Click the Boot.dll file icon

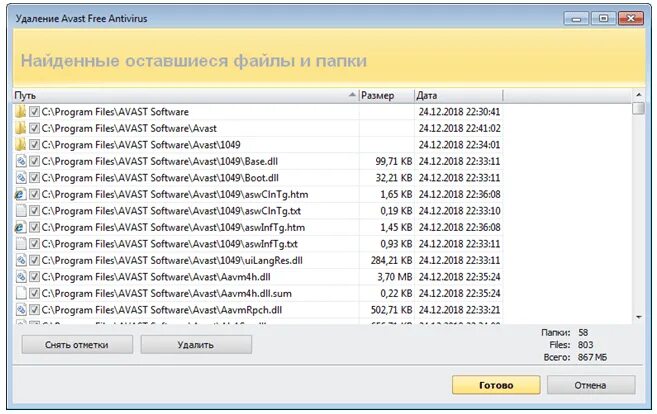pyautogui.click(x=21, y=177)
